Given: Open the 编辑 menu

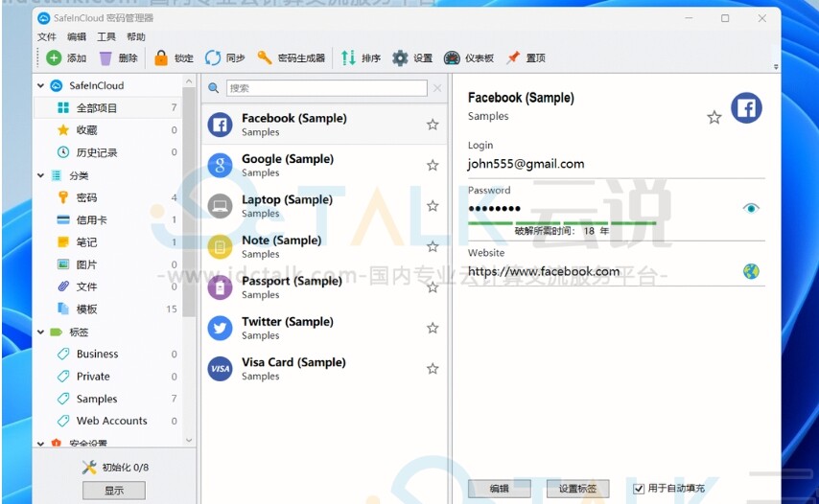Looking at the screenshot, I should (x=77, y=36).
